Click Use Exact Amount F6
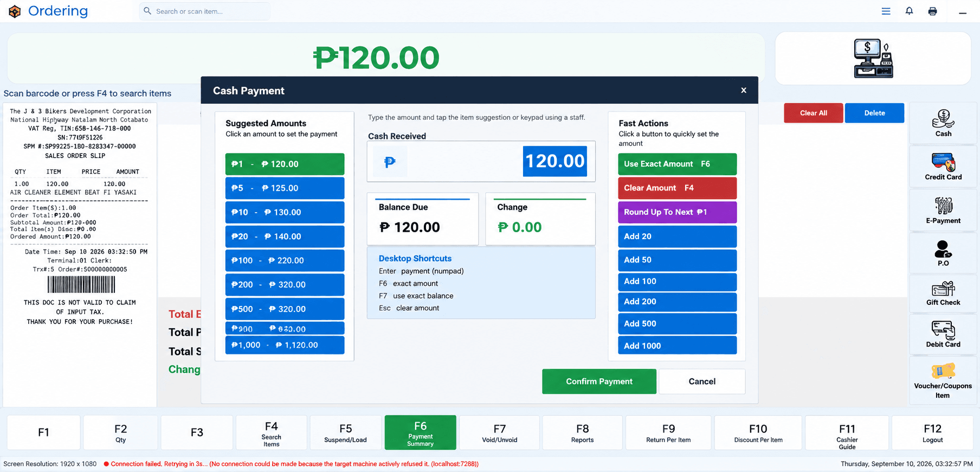The width and height of the screenshot is (980, 472). [677, 164]
